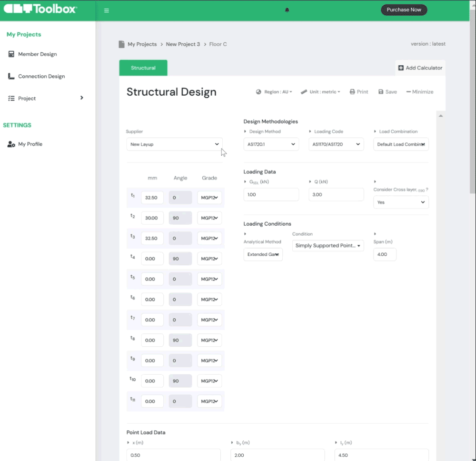Expand the Project submenu chevron
Screen dimensions: 476x461
click(81, 98)
